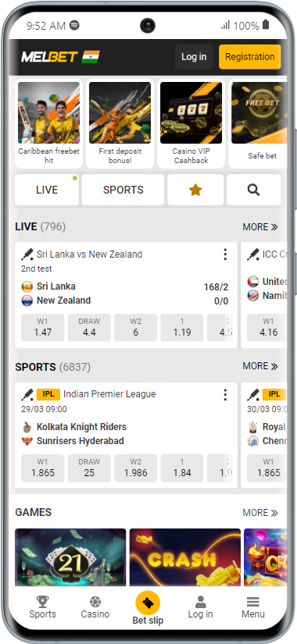Tap the search magnifier icon
Viewport: 297px width, 644px height.
[x=254, y=190]
